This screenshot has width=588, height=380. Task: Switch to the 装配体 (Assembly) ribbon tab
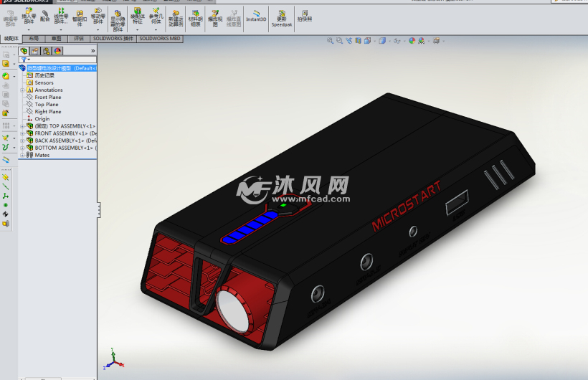11,38
